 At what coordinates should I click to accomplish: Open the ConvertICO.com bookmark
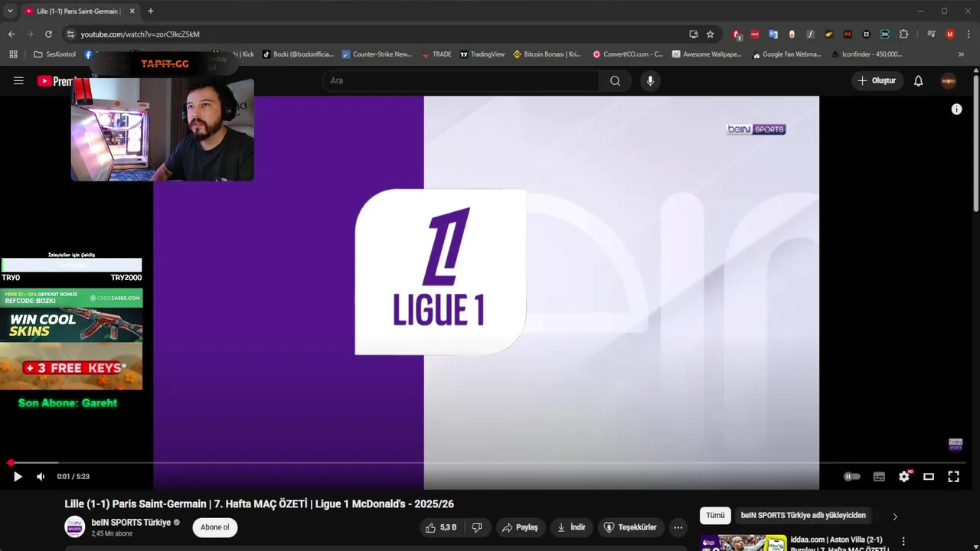coord(628,54)
